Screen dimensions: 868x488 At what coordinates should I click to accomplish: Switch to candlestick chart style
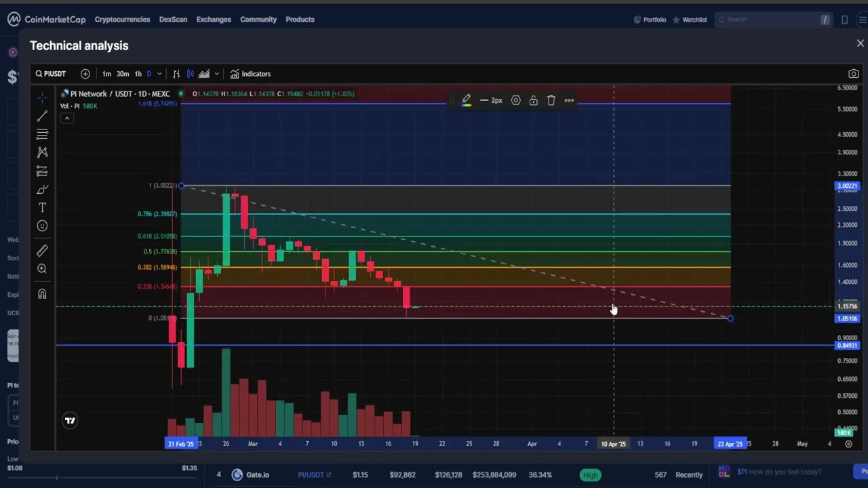click(191, 74)
